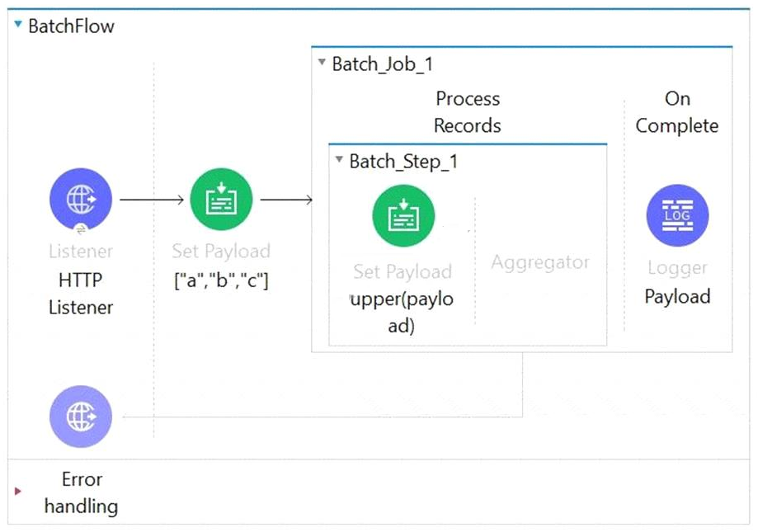Viewport: 758px width, 532px height.
Task: Select the green Set Payload icon with array value
Action: pyautogui.click(x=221, y=200)
